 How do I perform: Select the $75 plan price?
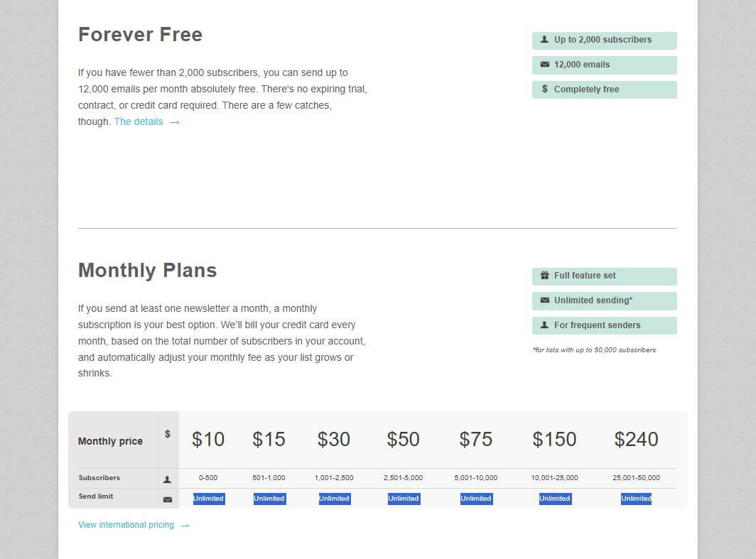point(476,440)
